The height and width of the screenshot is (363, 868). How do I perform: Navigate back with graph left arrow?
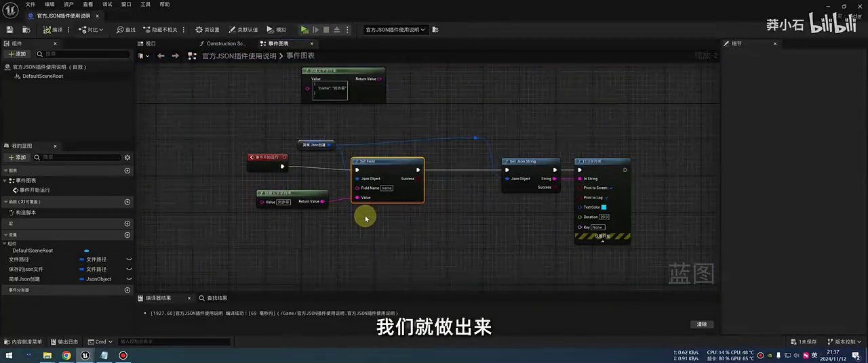tap(161, 56)
